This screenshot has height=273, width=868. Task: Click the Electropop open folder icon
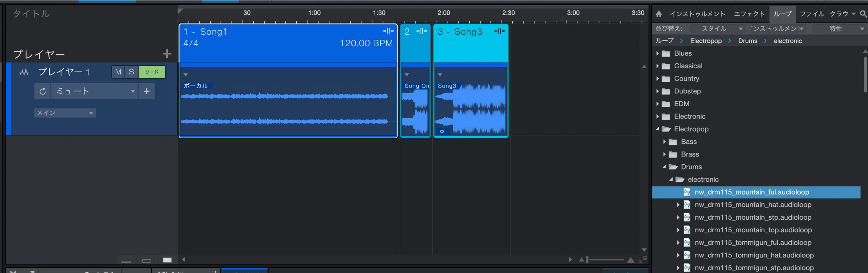point(666,129)
